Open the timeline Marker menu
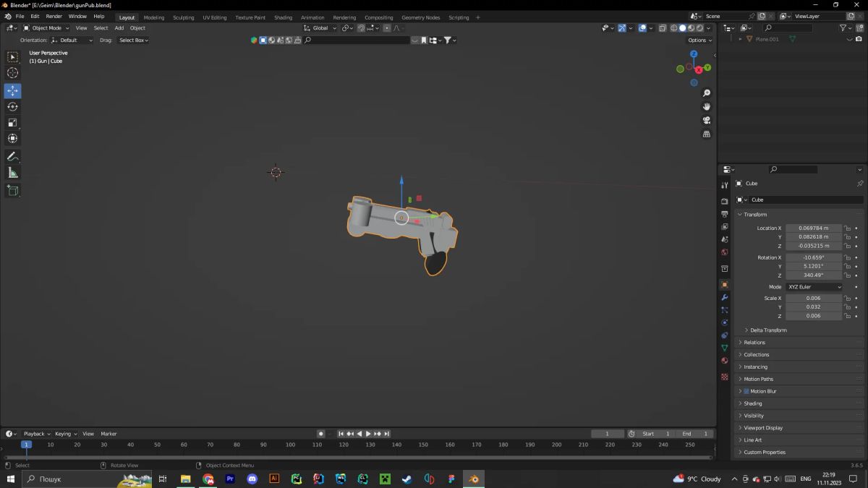 pos(109,434)
